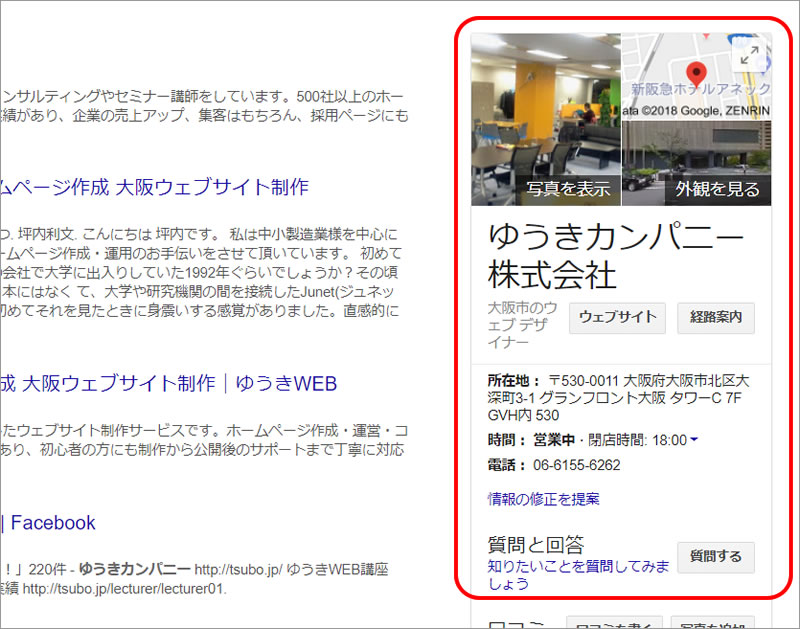Expand the opening hours dropdown arrow
800x629 pixels.
point(694,439)
